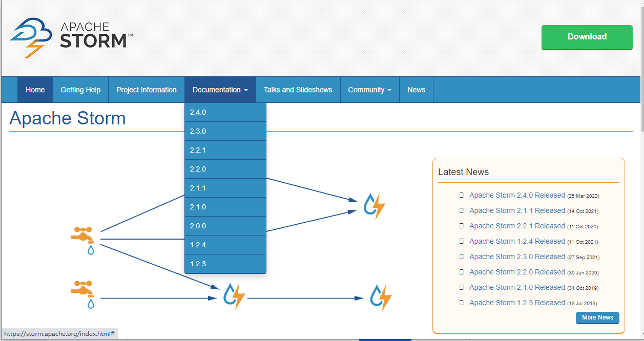Open Apache Storm 2.4.0 Released news
Image resolution: width=644 pixels, height=341 pixels.
517,195
